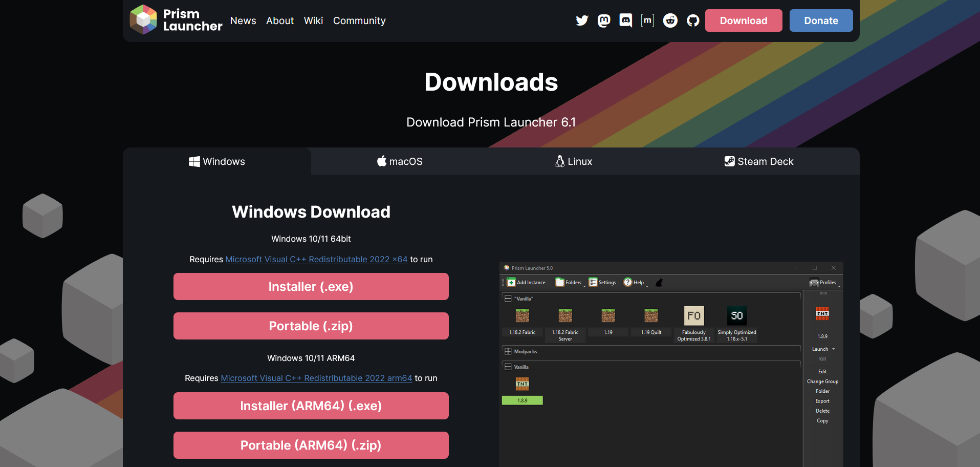Click the Help toolbar icon in screenshot
Viewport: 980px width, 467px height.
(x=627, y=282)
